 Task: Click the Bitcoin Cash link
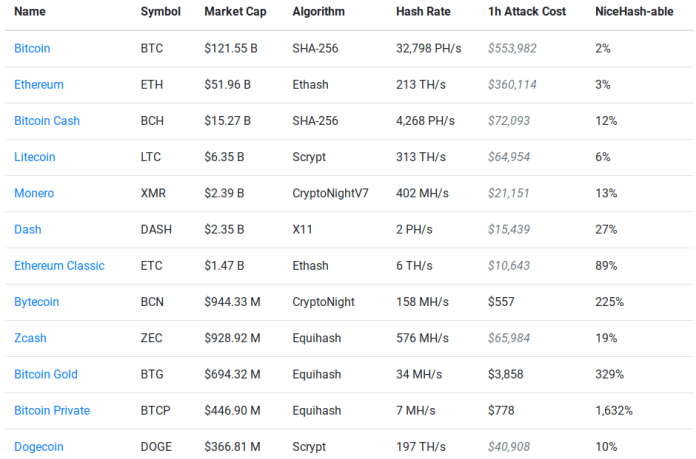(x=47, y=121)
